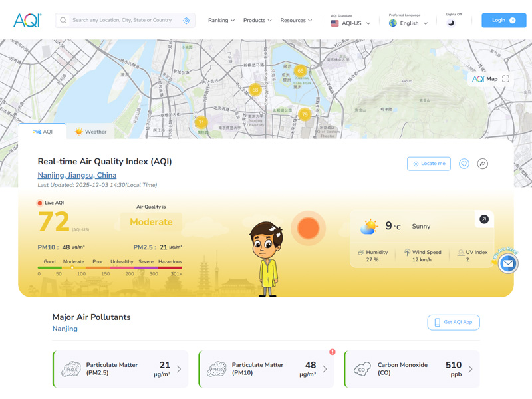Image resolution: width=532 pixels, height=399 pixels.
Task: Open the Preferred Language English dropdown
Action: (x=408, y=22)
